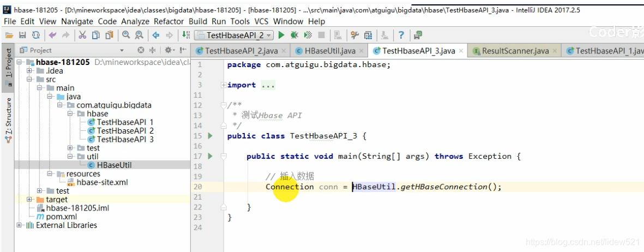Close the TestHbaseAPI_3.java tab
Viewport: 644px width, 252px height.
461,51
